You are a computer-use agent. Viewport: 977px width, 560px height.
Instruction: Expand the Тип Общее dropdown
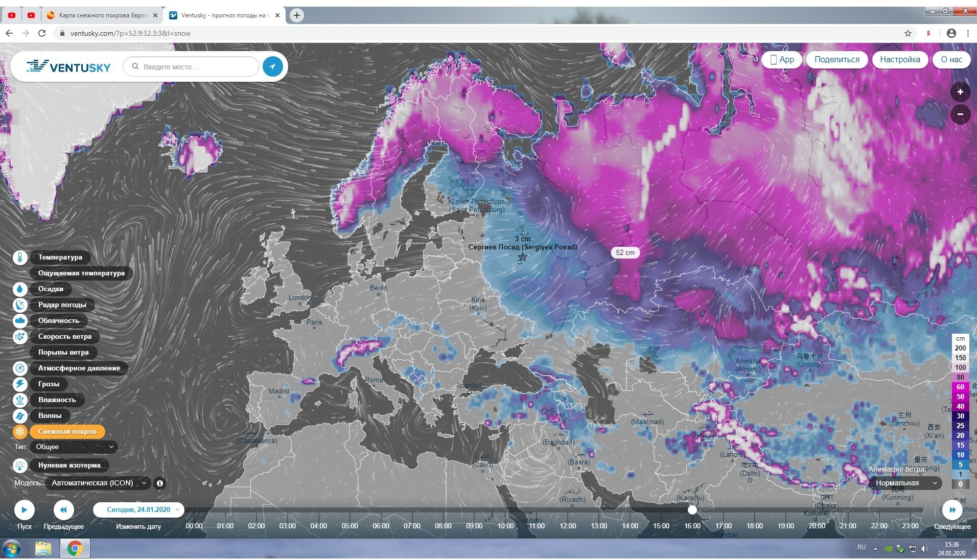[x=74, y=447]
